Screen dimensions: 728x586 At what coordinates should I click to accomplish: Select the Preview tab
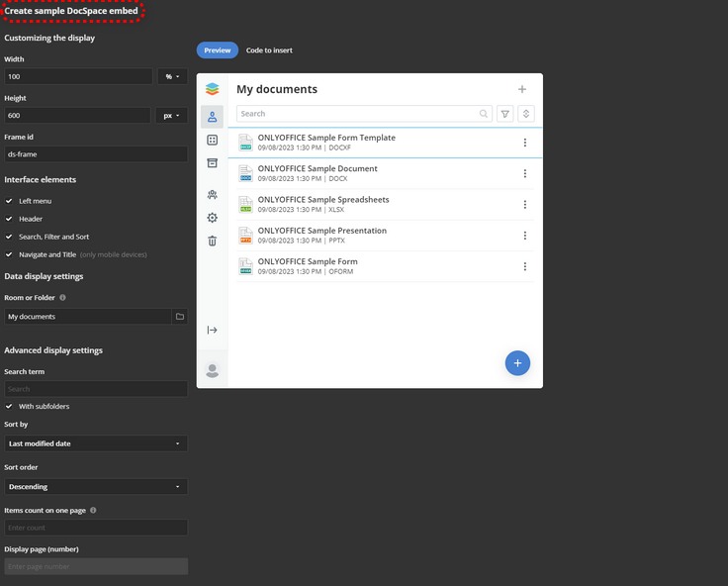217,50
